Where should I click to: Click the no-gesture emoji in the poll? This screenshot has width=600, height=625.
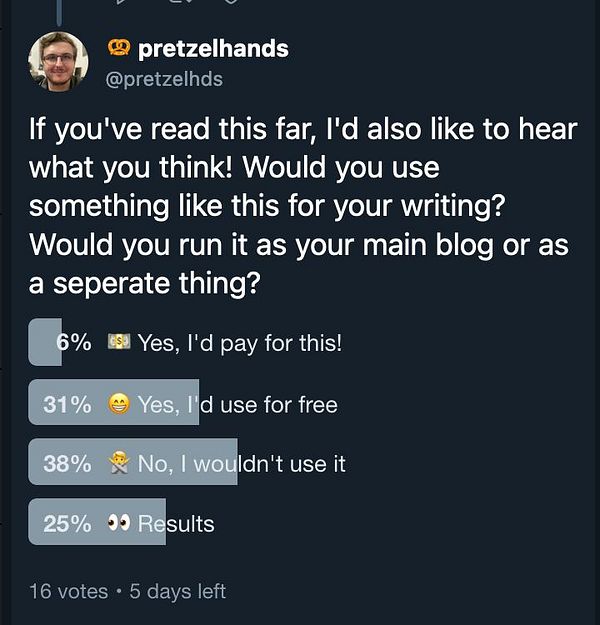118,463
